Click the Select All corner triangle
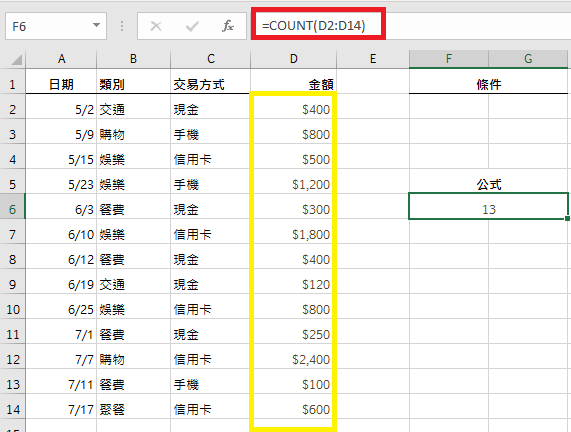The height and width of the screenshot is (432, 571). click(x=16, y=59)
